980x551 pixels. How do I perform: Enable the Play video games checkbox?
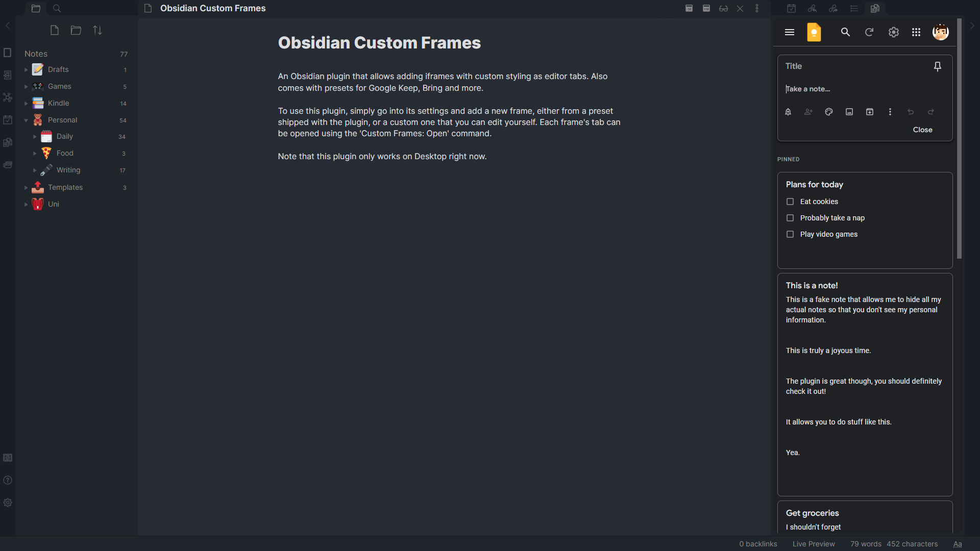(x=790, y=234)
